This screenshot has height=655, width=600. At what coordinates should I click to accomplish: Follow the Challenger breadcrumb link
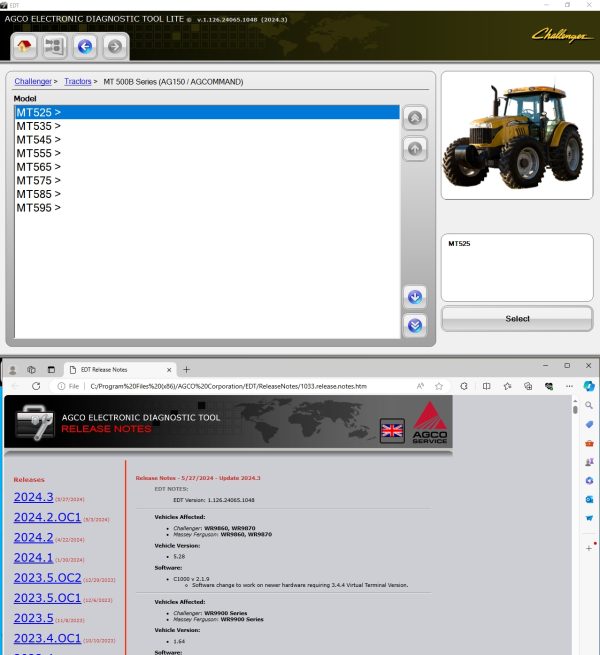[x=33, y=81]
